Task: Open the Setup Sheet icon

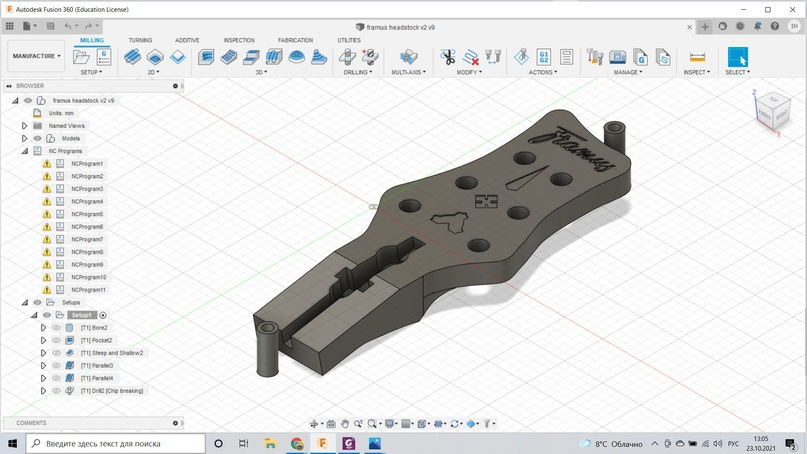Action: 567,57
